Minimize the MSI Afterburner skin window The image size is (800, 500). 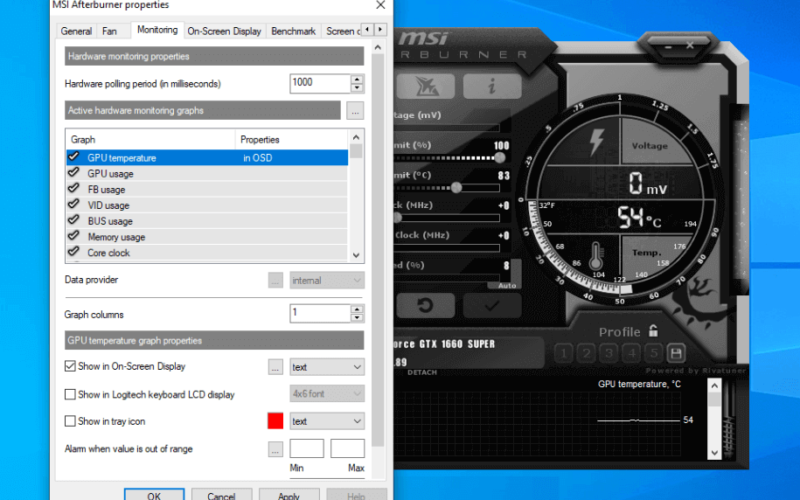pyautogui.click(x=668, y=46)
